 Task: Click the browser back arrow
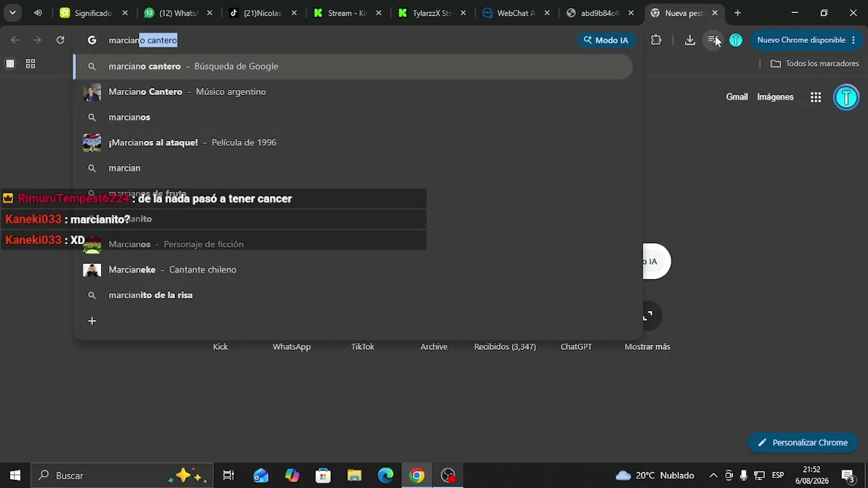point(15,40)
